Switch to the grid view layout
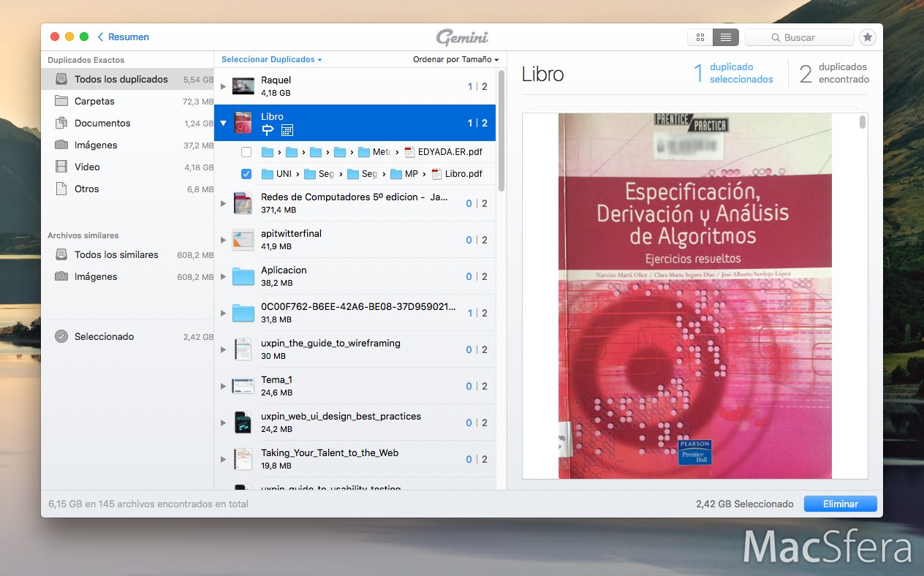The width and height of the screenshot is (924, 576). pos(700,37)
